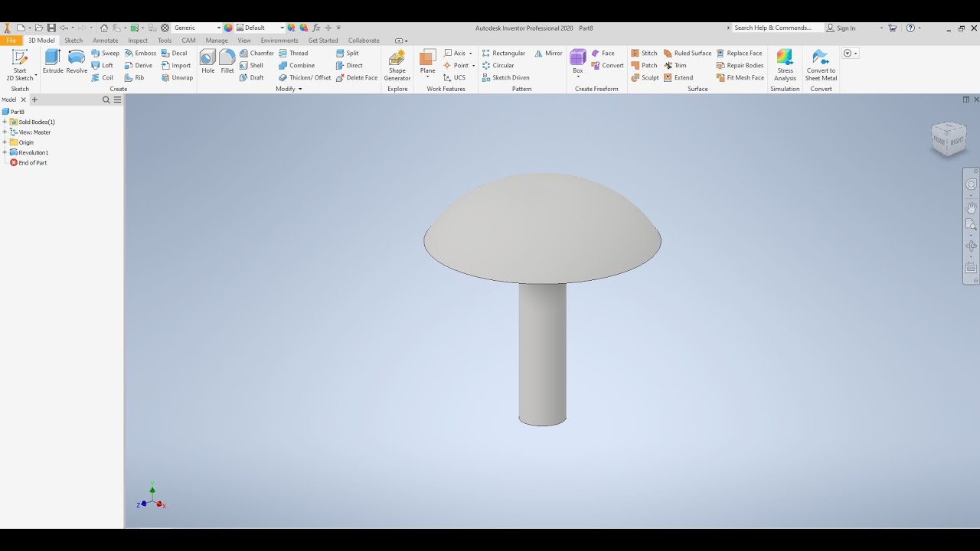This screenshot has height=551, width=980.
Task: Add a new browser panel tab
Action: (34, 99)
